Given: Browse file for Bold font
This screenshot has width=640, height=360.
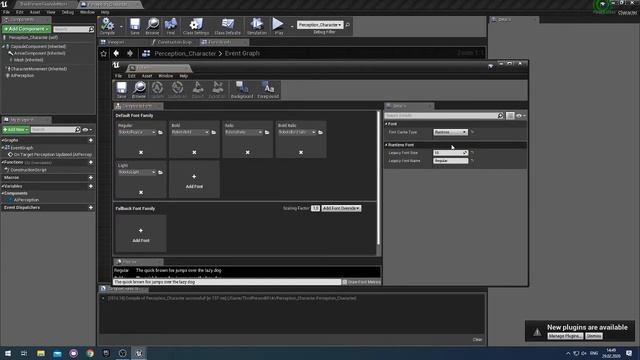Looking at the screenshot, I should tap(214, 132).
